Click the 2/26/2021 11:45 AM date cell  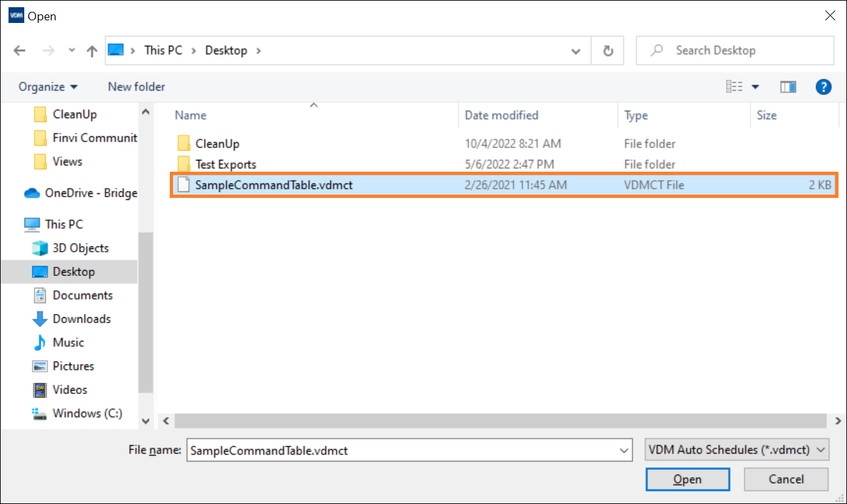(x=515, y=185)
